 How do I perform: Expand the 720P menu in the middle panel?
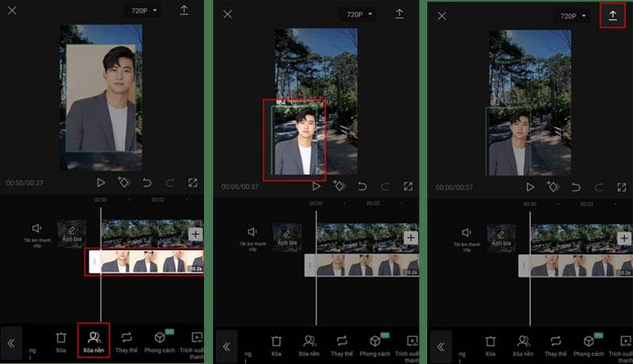[x=358, y=15]
